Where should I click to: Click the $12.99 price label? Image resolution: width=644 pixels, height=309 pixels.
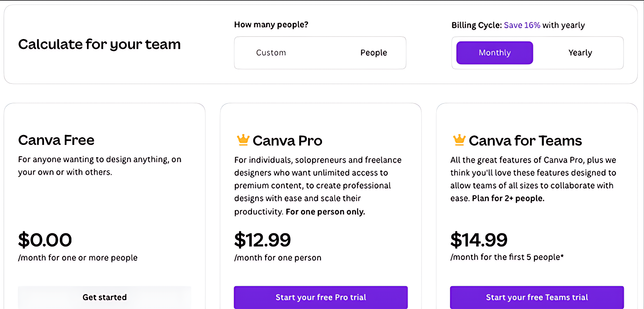[x=262, y=240]
